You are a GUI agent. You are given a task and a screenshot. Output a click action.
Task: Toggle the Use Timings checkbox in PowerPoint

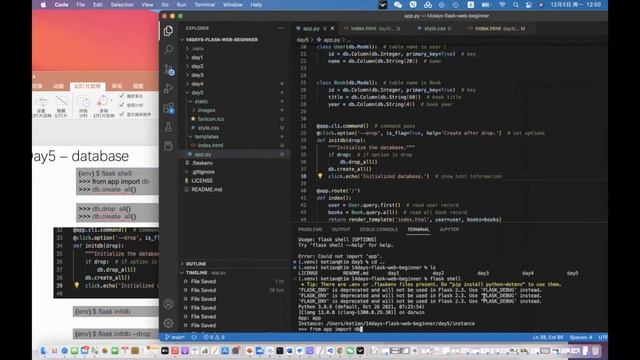122,105
